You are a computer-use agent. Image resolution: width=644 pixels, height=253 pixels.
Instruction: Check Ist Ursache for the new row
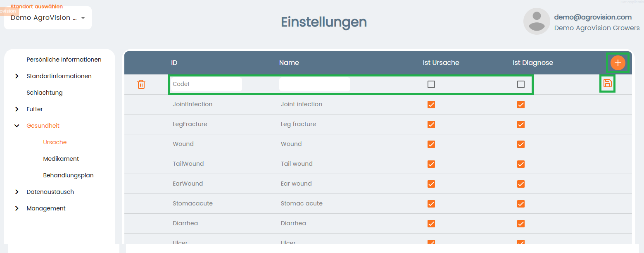tap(431, 84)
